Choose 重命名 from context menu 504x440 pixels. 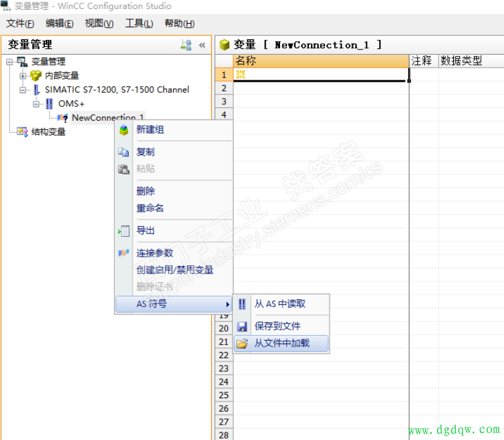[x=174, y=208]
